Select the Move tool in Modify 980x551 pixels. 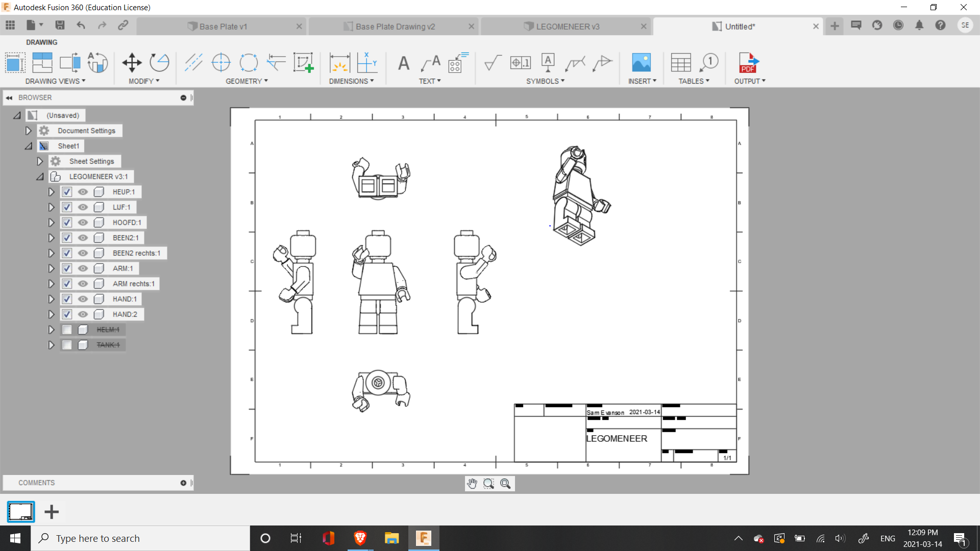132,63
